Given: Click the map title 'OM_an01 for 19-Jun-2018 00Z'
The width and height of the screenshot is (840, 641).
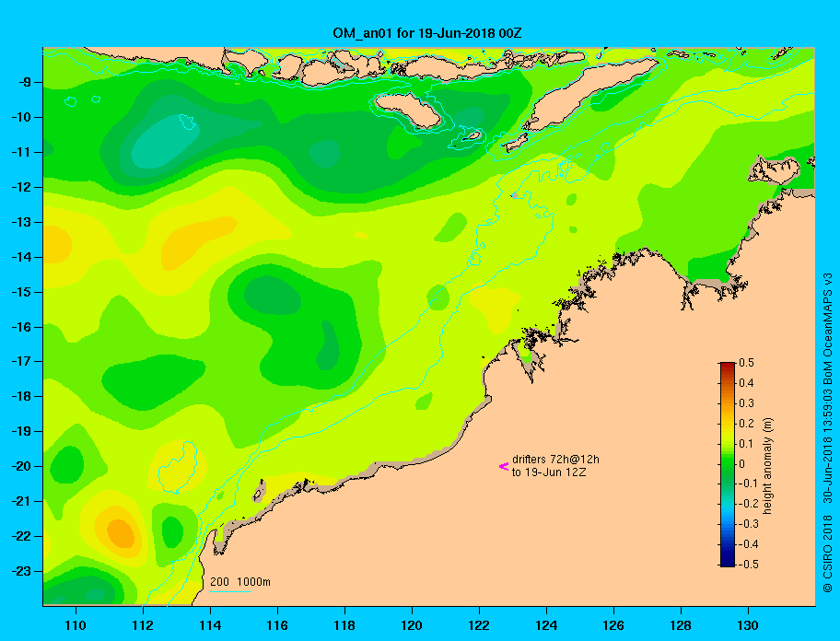Looking at the screenshot, I should [427, 33].
